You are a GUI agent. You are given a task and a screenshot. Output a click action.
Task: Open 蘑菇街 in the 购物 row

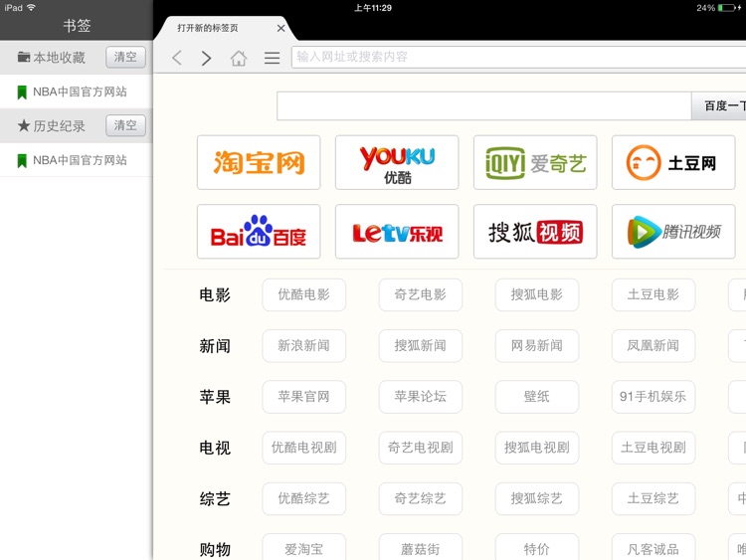pos(421,547)
